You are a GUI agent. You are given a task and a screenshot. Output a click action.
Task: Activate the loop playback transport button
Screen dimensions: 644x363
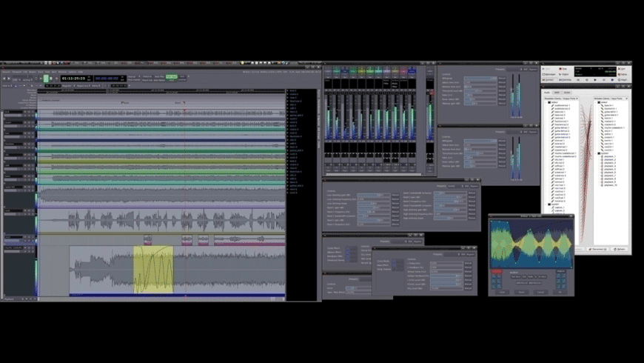[x=36, y=78]
